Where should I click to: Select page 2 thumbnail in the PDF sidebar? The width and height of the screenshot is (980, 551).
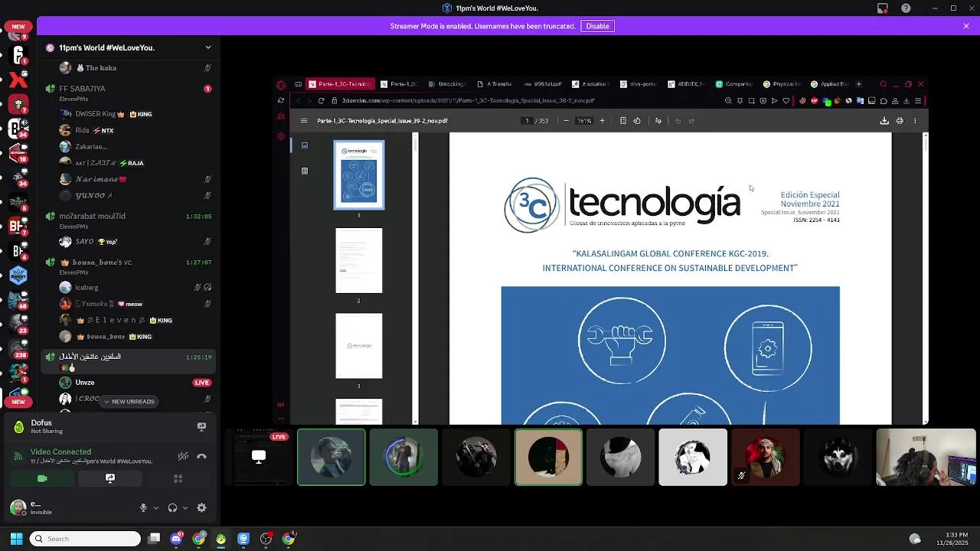pyautogui.click(x=359, y=260)
